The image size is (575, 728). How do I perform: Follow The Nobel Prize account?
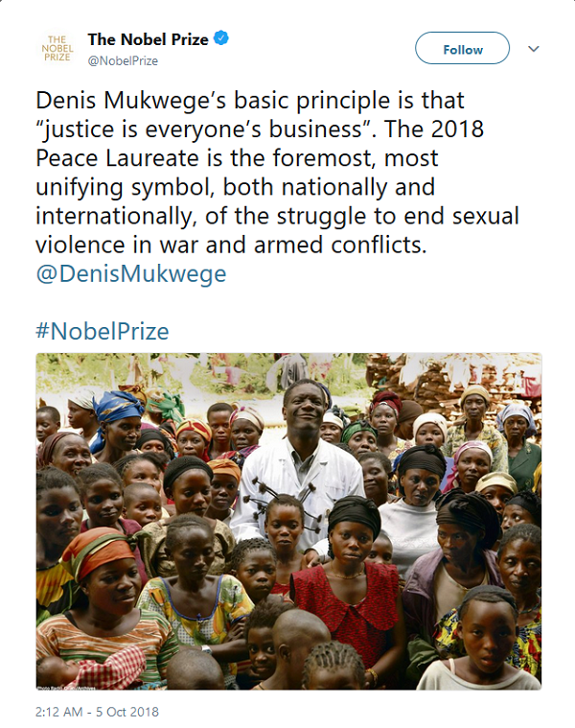(462, 48)
